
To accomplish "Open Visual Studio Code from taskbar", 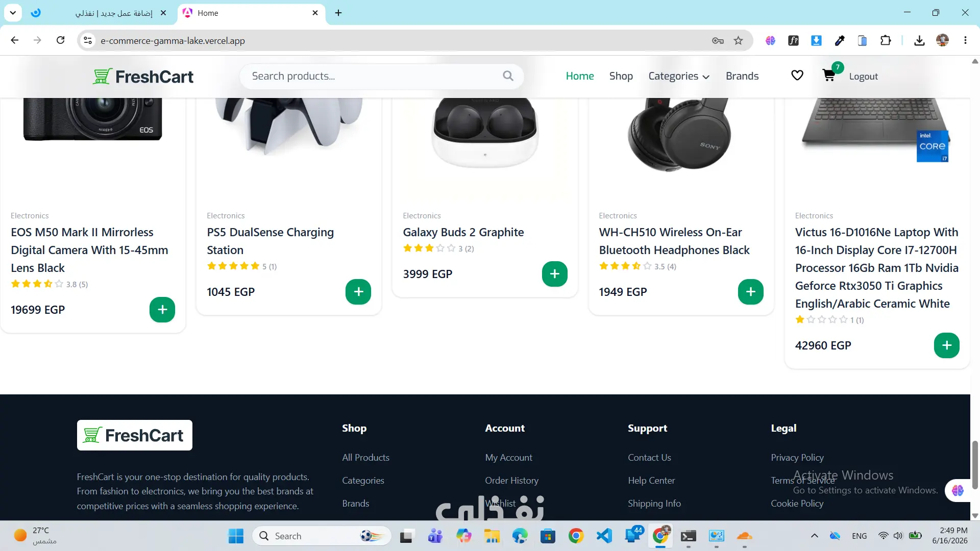I will 604,536.
